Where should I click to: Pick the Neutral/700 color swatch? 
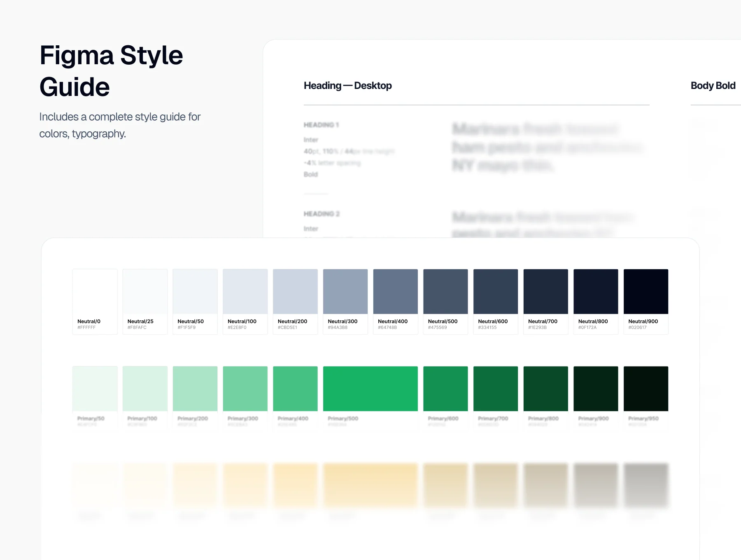546,292
